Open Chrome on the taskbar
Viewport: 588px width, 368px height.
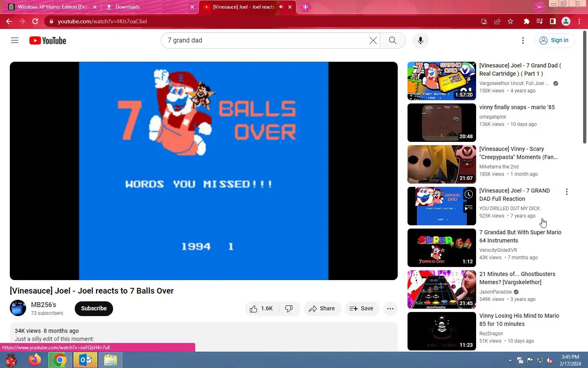coord(60,360)
